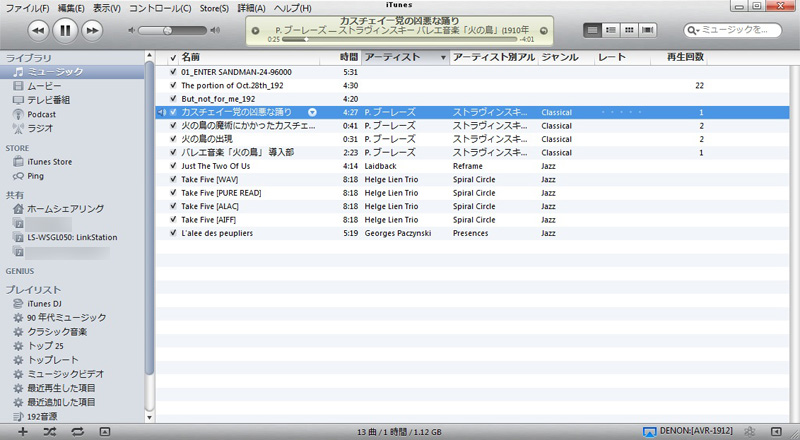Uncheck 01_ENTER SANDMAN-24-96000 track checkbox
Screen dimensions: 800x440
[173, 72]
